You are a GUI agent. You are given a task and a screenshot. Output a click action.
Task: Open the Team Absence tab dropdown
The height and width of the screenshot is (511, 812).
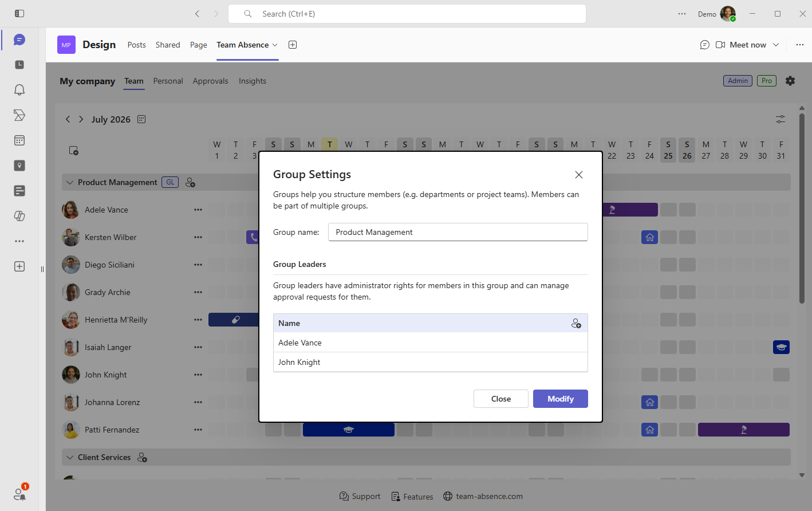pyautogui.click(x=275, y=45)
